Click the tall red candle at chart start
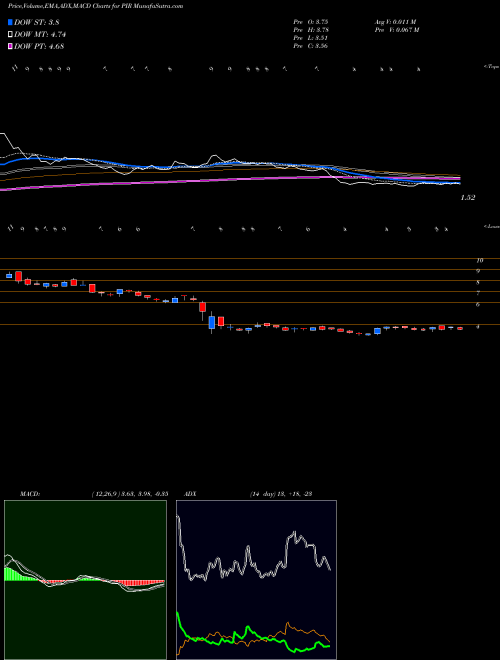500x660 pixels. click(18, 276)
